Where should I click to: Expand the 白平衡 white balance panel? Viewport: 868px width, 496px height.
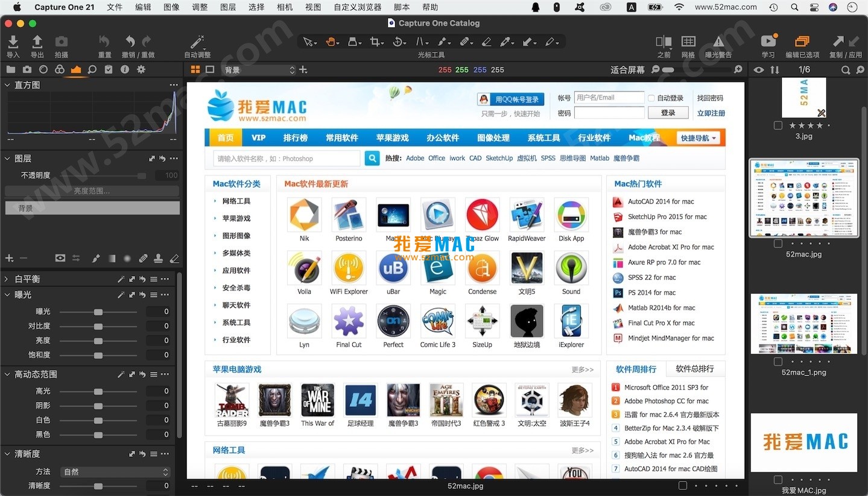tap(7, 279)
